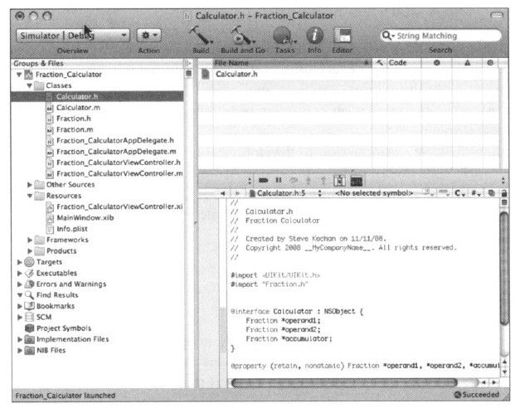Click the counterpart file icon in the editor bar
Screen dimensions: 515x408
click(491, 193)
